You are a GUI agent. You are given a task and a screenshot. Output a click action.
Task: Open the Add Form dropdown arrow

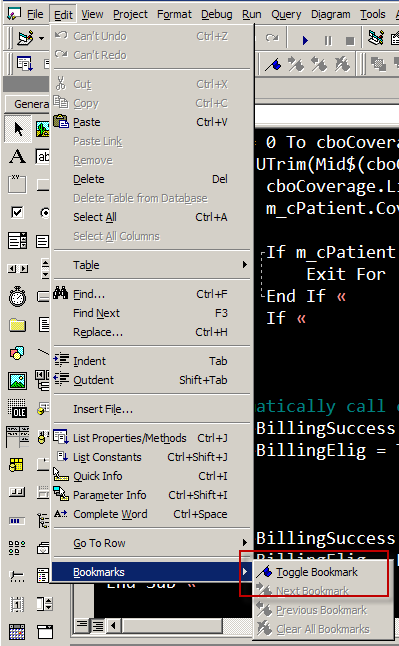[x=41, y=39]
